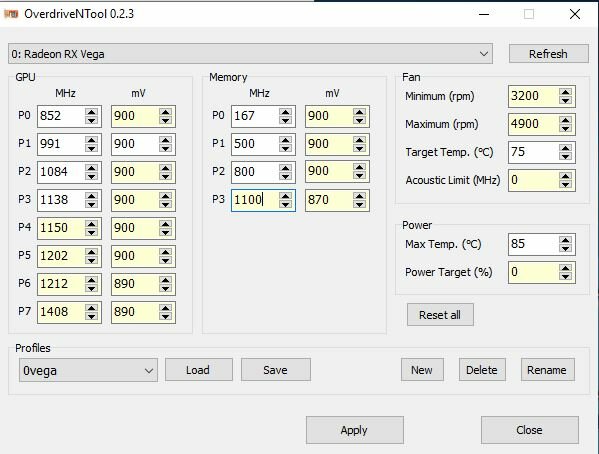Click the Reset all button
This screenshot has height=454, width=599.
tap(440, 315)
